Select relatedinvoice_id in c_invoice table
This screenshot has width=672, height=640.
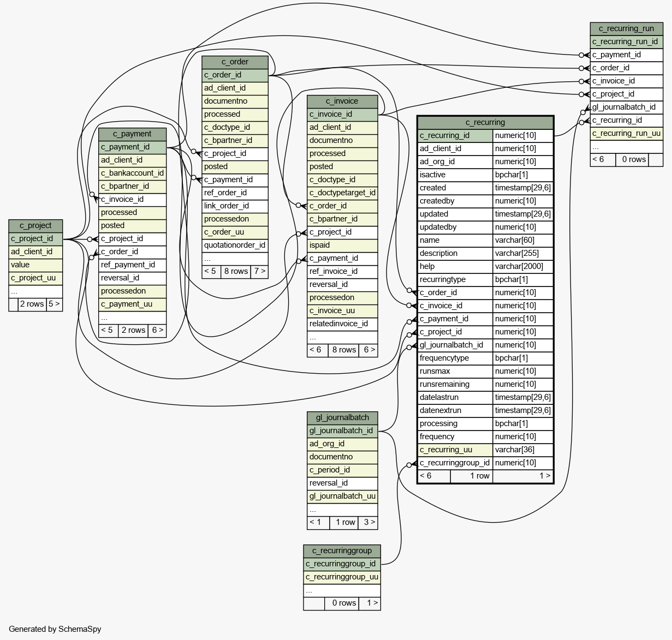[342, 324]
